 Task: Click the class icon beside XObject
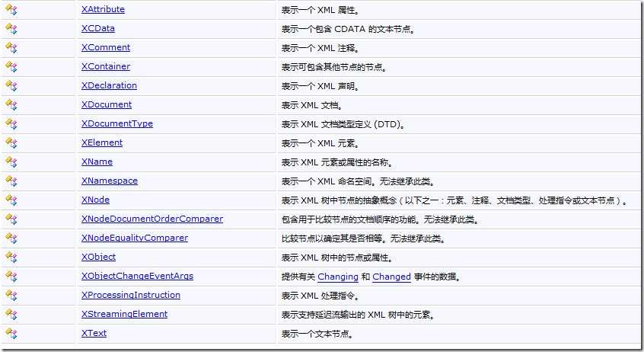coord(11,258)
